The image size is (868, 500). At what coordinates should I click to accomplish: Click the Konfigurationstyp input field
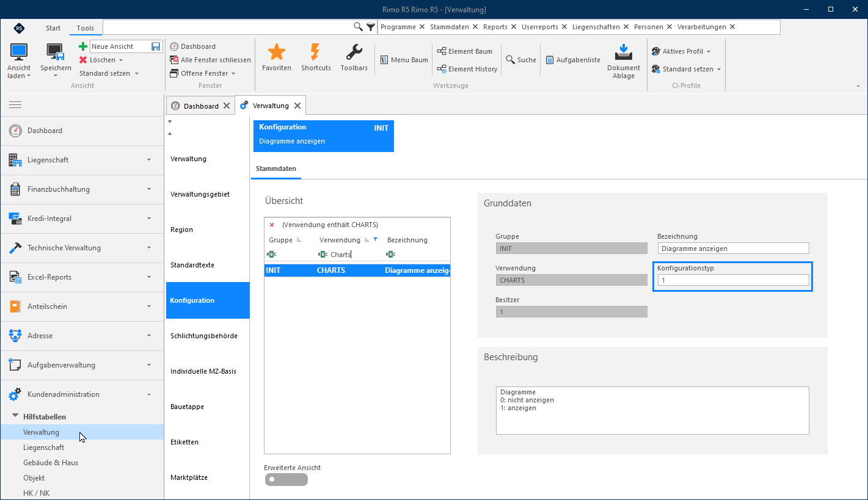[733, 280]
